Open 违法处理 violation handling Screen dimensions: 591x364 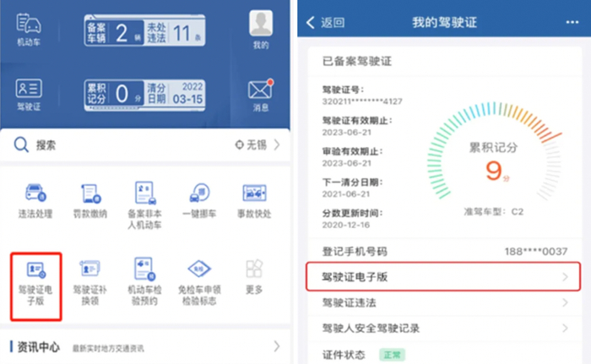pos(35,201)
